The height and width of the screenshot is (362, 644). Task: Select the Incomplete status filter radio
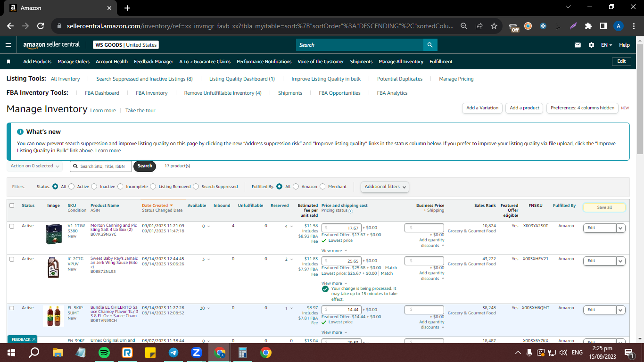click(120, 187)
